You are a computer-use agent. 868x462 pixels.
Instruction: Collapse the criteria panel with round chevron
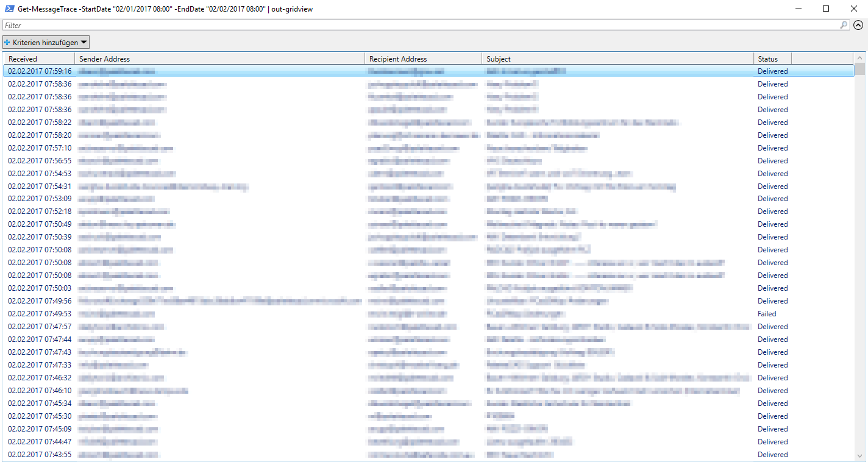[x=858, y=25]
